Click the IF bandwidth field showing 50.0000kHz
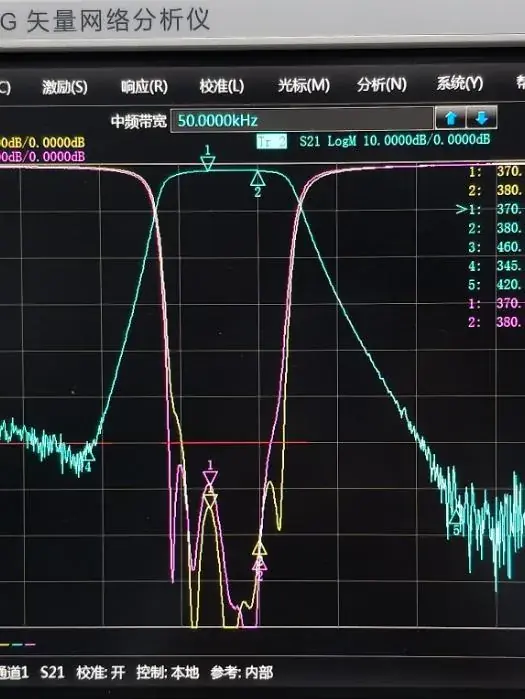The image size is (525, 699). (302, 120)
